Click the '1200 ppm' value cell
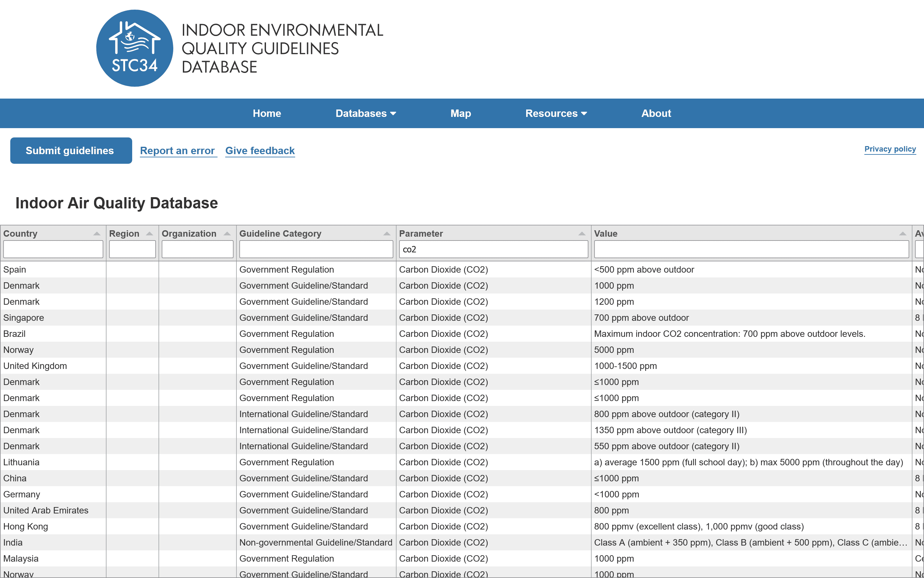The width and height of the screenshot is (924, 578). tap(751, 302)
